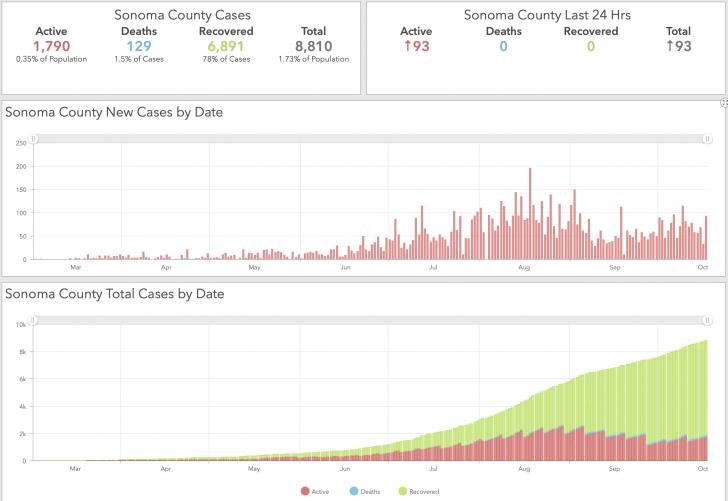Click '78% of Cases' under Recovered
Image resolution: width=728 pixels, height=501 pixels.
(x=226, y=59)
